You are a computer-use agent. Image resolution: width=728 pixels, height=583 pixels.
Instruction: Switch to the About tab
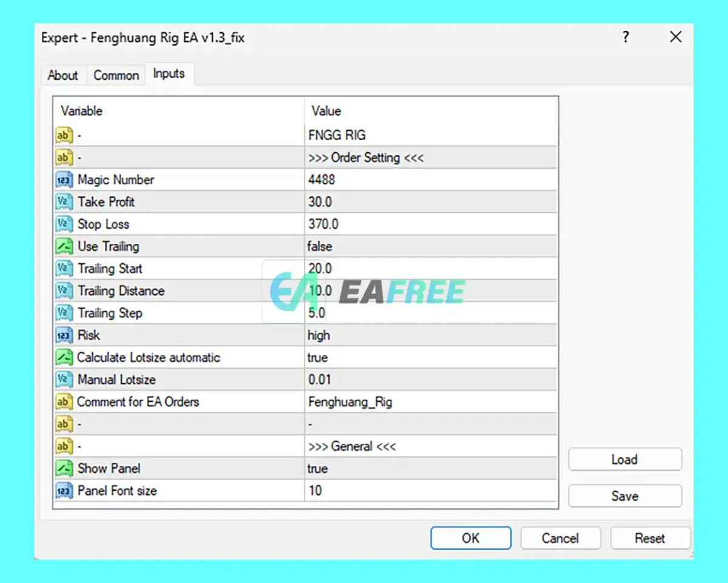(62, 76)
